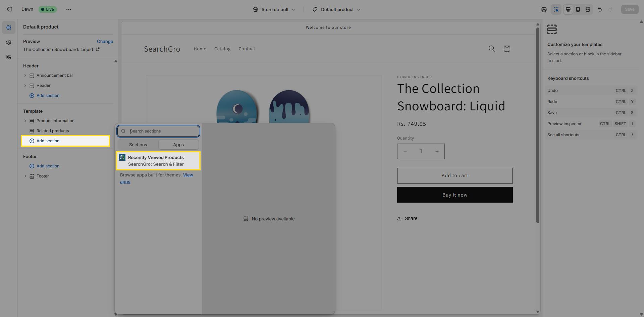The height and width of the screenshot is (317, 644).
Task: Toggle the preview inspector tool
Action: [556, 9]
